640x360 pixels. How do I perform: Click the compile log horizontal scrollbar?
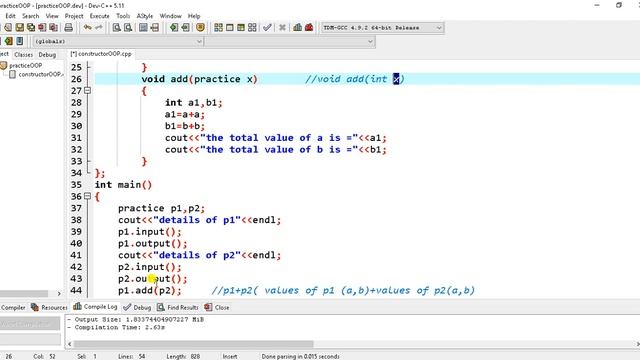click(193, 344)
